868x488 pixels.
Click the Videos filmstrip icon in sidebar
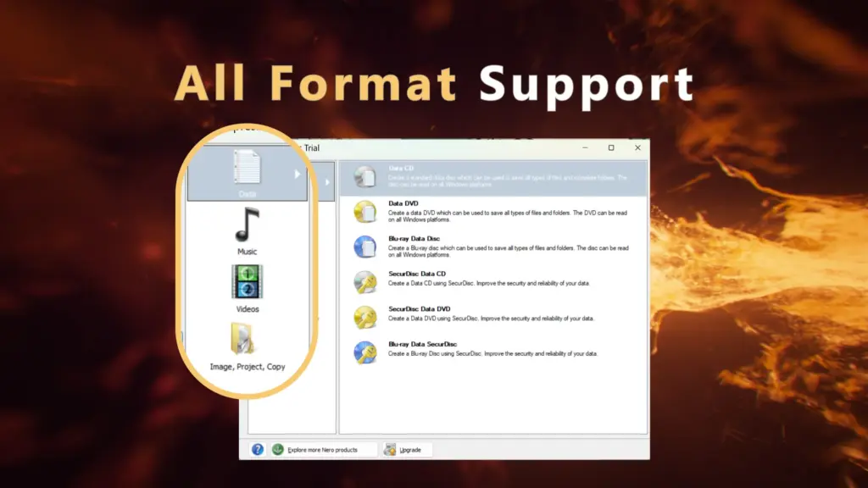[x=247, y=283]
